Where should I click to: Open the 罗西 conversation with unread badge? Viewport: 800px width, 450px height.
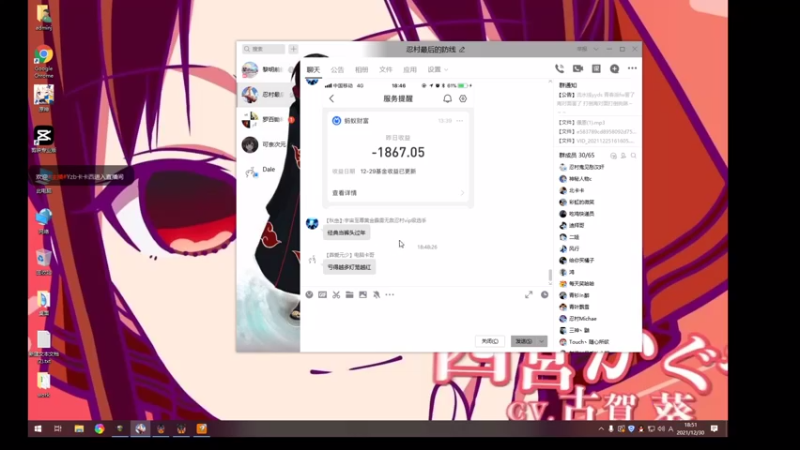coord(268,120)
